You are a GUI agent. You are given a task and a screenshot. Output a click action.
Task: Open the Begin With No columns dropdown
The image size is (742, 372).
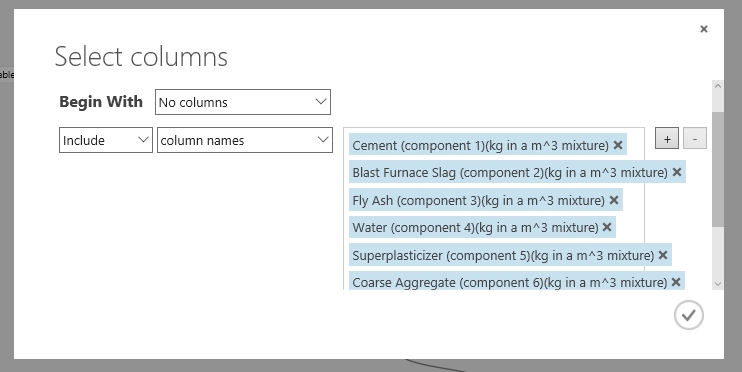pyautogui.click(x=243, y=102)
